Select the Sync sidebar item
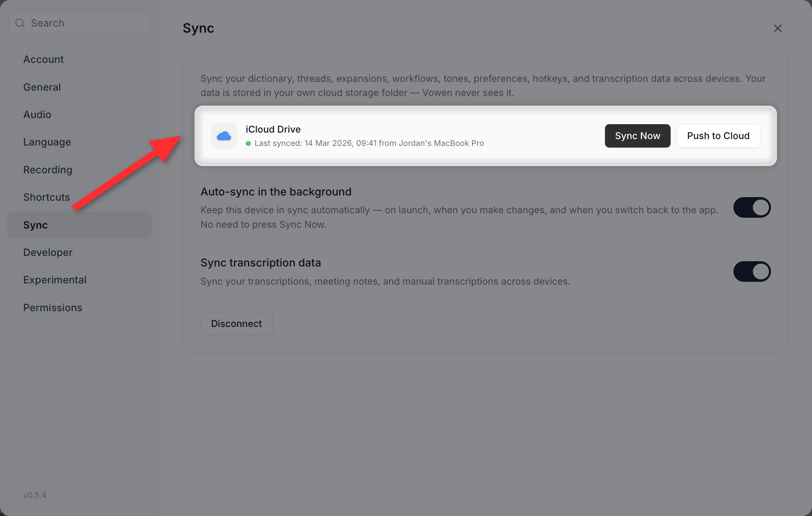 pos(79,225)
